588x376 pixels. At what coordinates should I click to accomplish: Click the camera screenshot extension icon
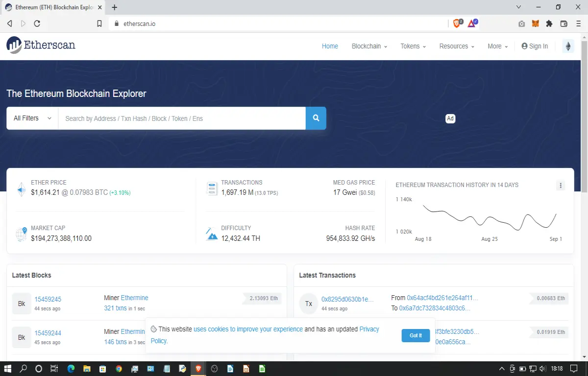(522, 23)
